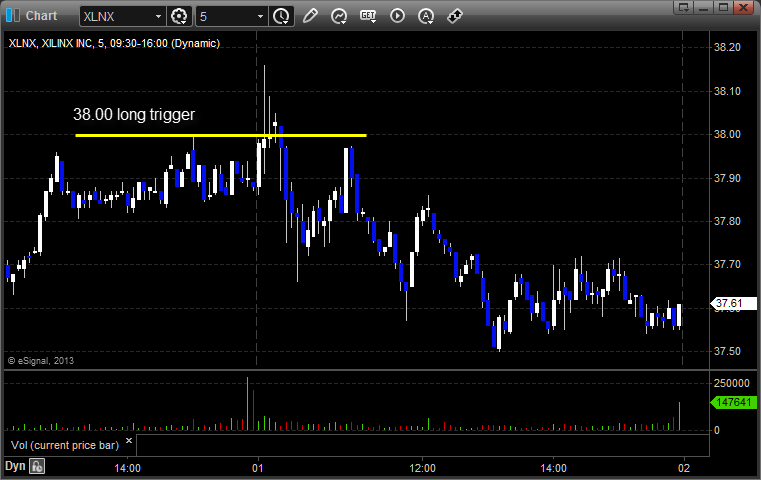Click the 37.90 price axis label
761x480 pixels.
[x=727, y=178]
